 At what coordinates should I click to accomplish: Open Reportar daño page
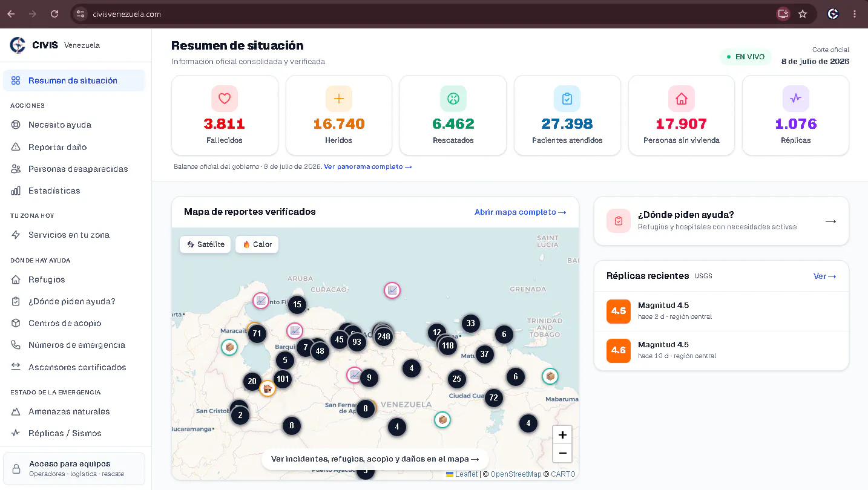point(74,147)
